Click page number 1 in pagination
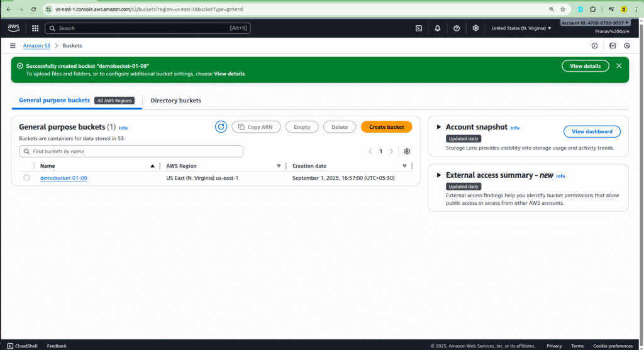The image size is (644, 350). (380, 151)
